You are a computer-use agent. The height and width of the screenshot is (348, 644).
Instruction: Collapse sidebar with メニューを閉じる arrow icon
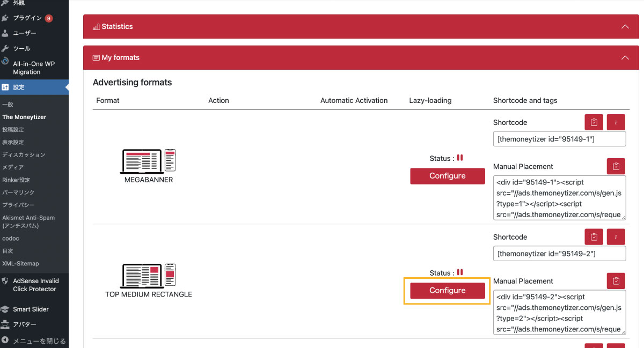tap(5, 340)
